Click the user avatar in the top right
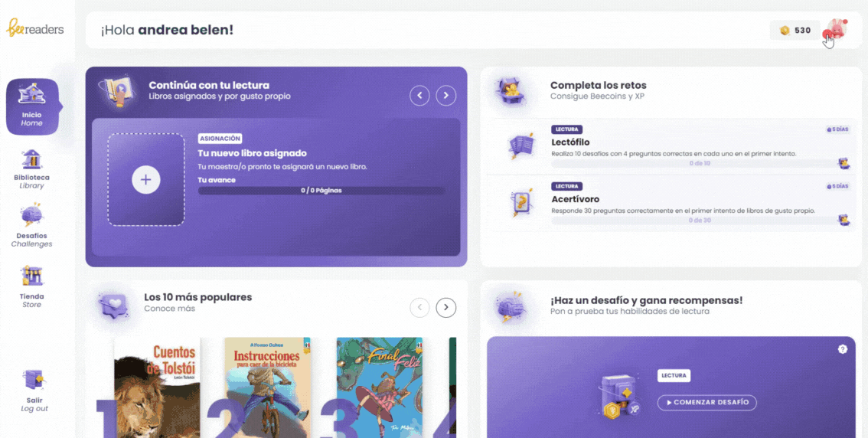This screenshot has height=438, width=868. [836, 29]
